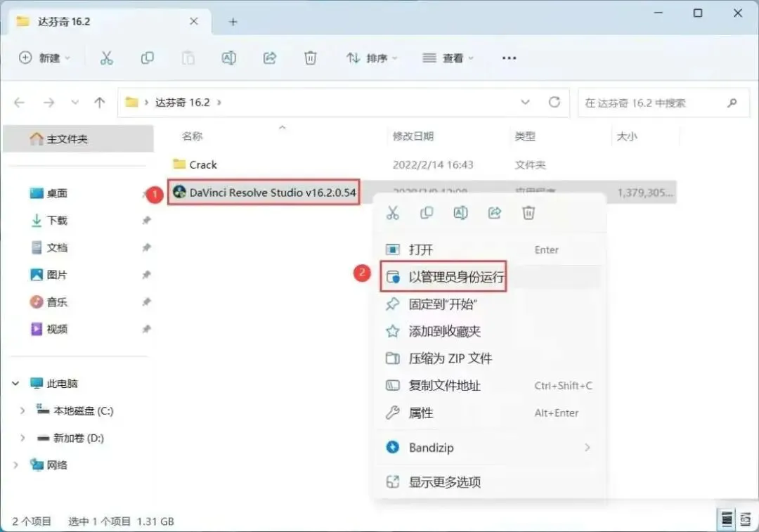Choose 打开 in the context menu
This screenshot has width=759, height=532.
(490, 249)
